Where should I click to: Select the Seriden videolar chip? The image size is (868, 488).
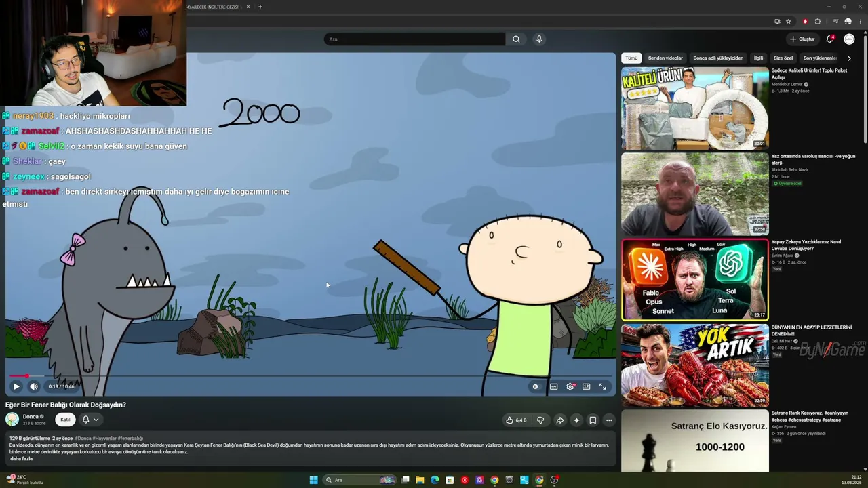point(665,58)
